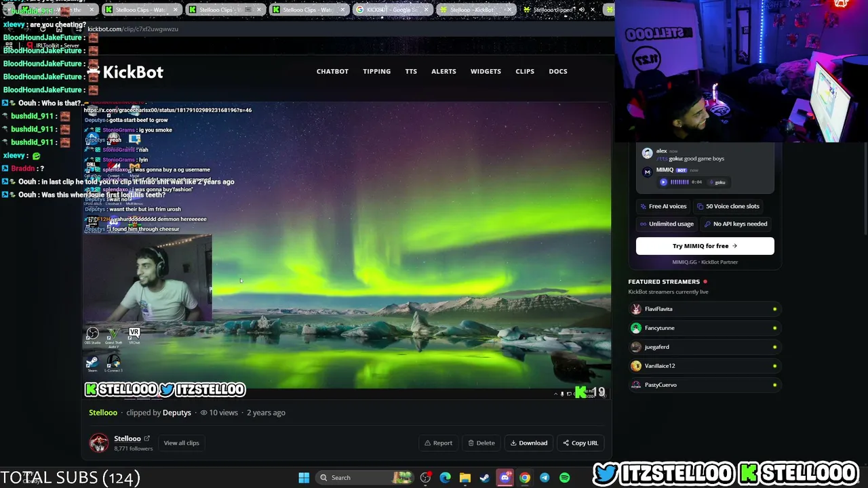
Task: Open featured streamer juegaferd
Action: point(705,347)
